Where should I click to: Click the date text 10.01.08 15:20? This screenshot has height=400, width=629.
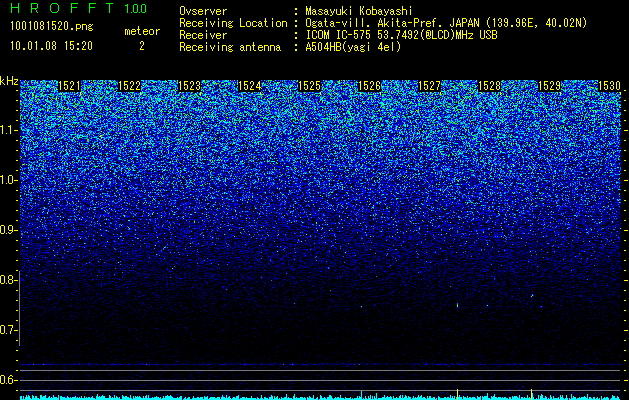click(x=51, y=46)
